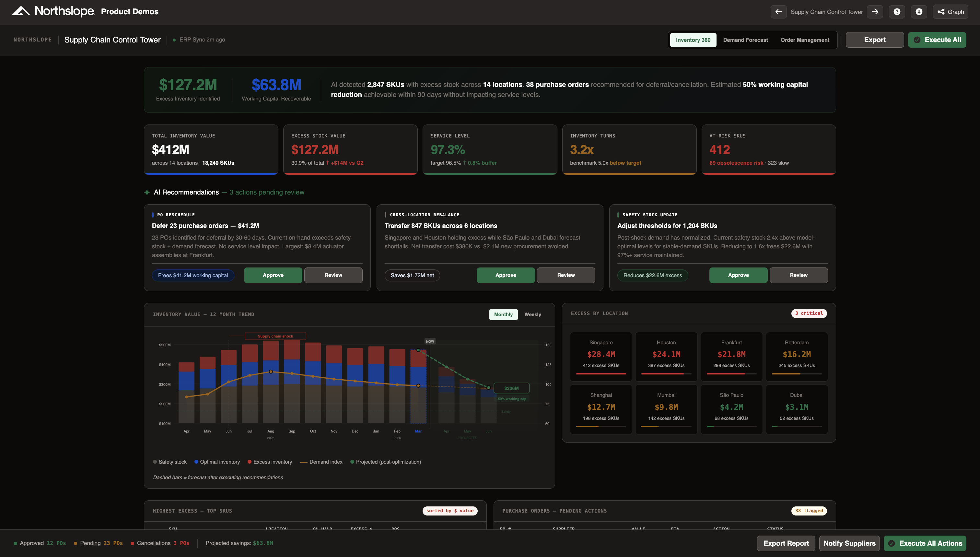Open the help question mark icon
Screen dimensions: 980x557
897,12
